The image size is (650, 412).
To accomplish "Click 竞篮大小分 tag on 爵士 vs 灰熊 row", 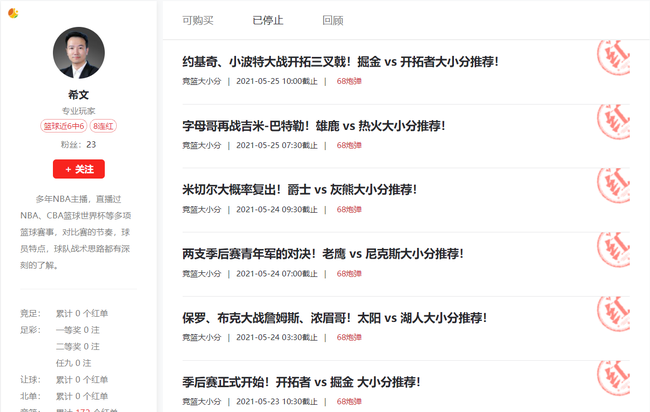I will [x=202, y=209].
